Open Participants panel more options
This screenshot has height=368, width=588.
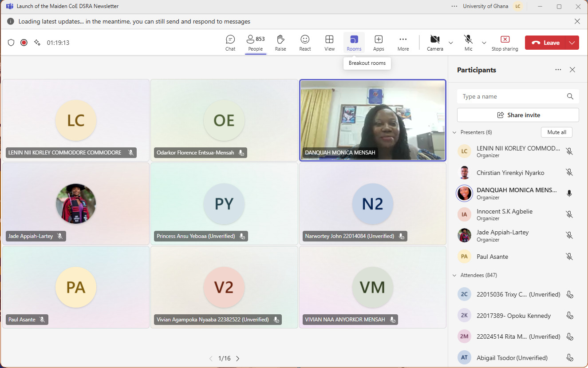coord(558,70)
